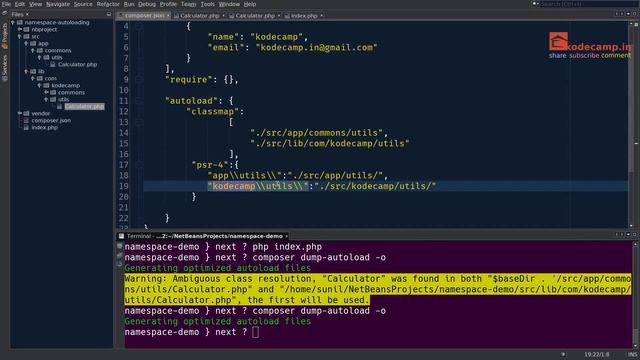Collapse the com folder node
The width and height of the screenshot is (640, 360).
(33, 78)
